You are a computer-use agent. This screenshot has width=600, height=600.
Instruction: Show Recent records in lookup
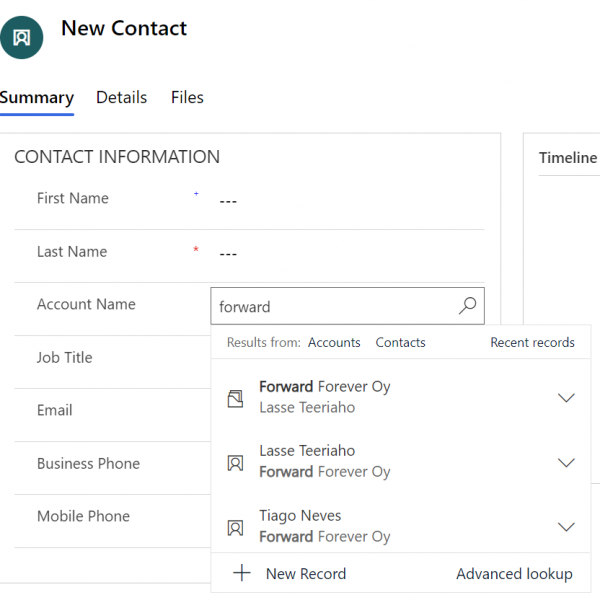point(532,342)
